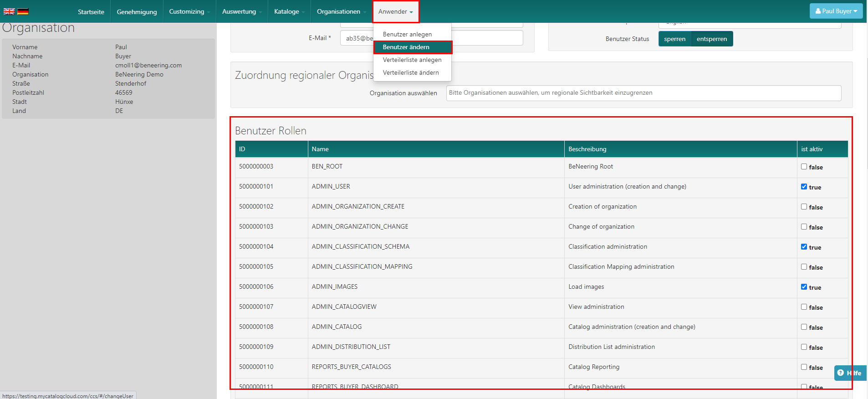Screen dimensions: 868x399
Task: Select 'Benutzer anlegen' from the menu
Action: 407,34
